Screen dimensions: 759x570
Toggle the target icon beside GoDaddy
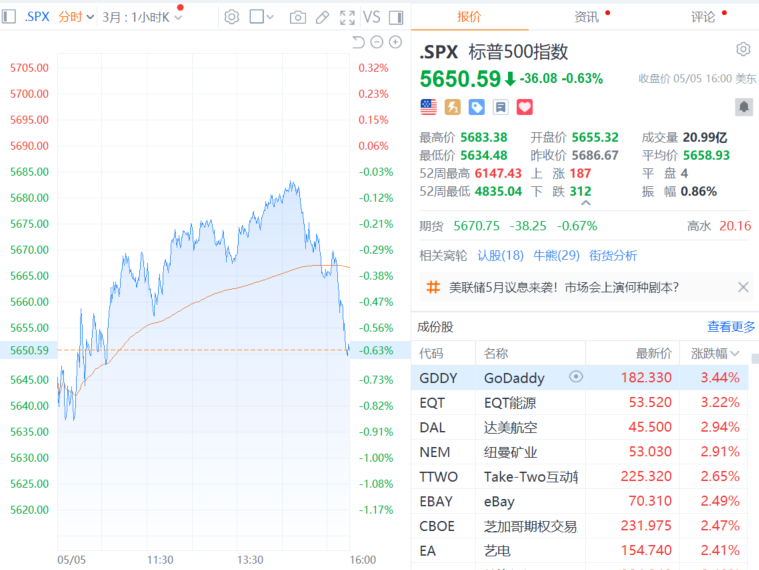pyautogui.click(x=575, y=377)
